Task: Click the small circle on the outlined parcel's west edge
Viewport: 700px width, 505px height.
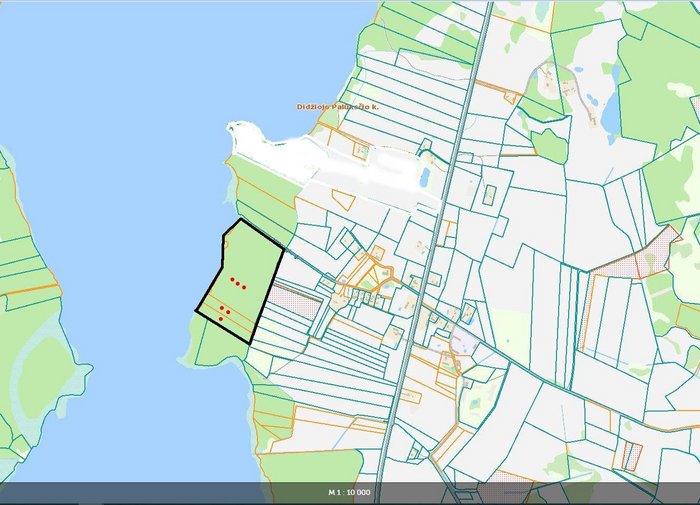Action: [226, 244]
